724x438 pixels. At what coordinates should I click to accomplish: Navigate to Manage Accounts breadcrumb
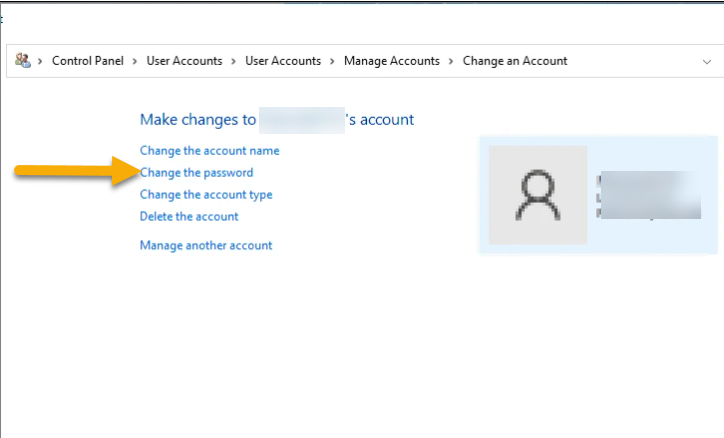pyautogui.click(x=391, y=61)
